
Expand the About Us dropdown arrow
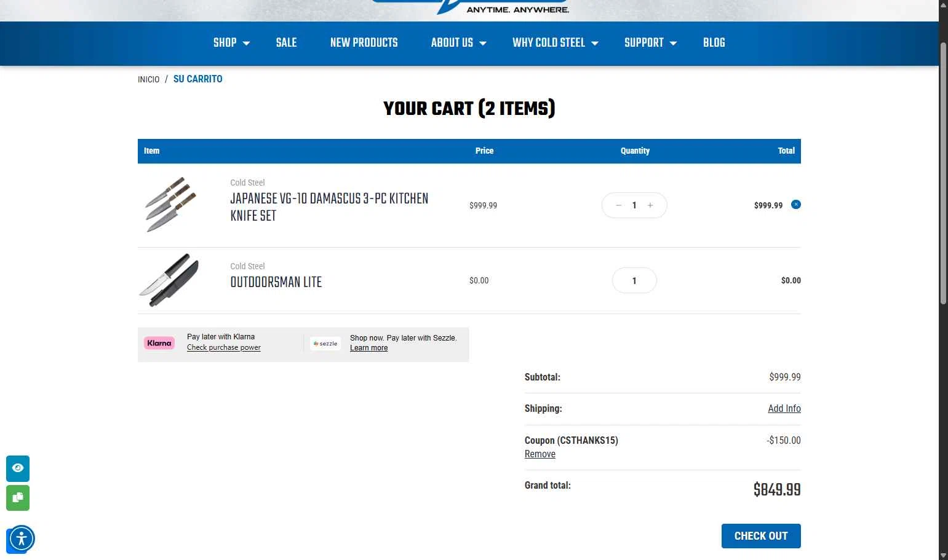483,43
